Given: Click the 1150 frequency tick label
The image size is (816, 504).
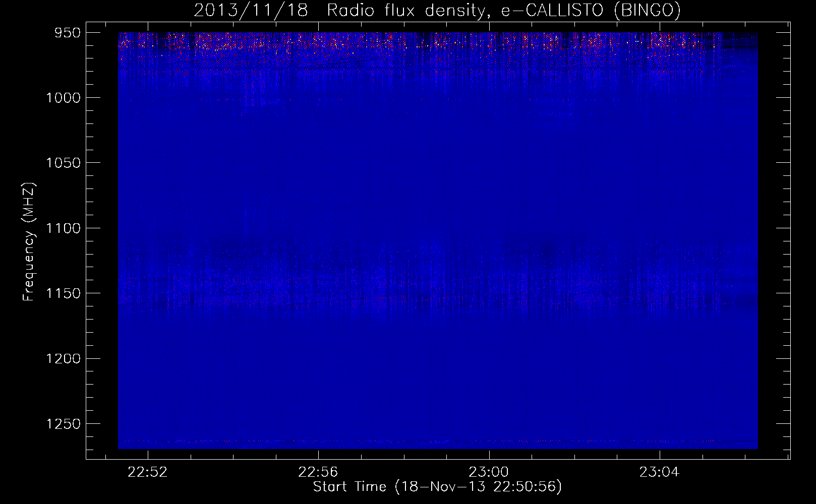Looking at the screenshot, I should [x=63, y=293].
